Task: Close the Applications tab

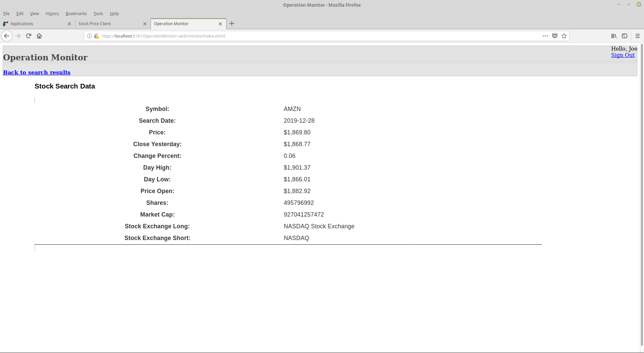Action: click(x=69, y=24)
